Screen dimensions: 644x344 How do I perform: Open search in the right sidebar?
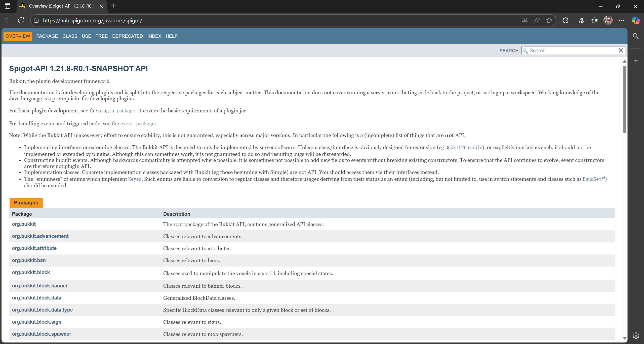[x=636, y=36]
